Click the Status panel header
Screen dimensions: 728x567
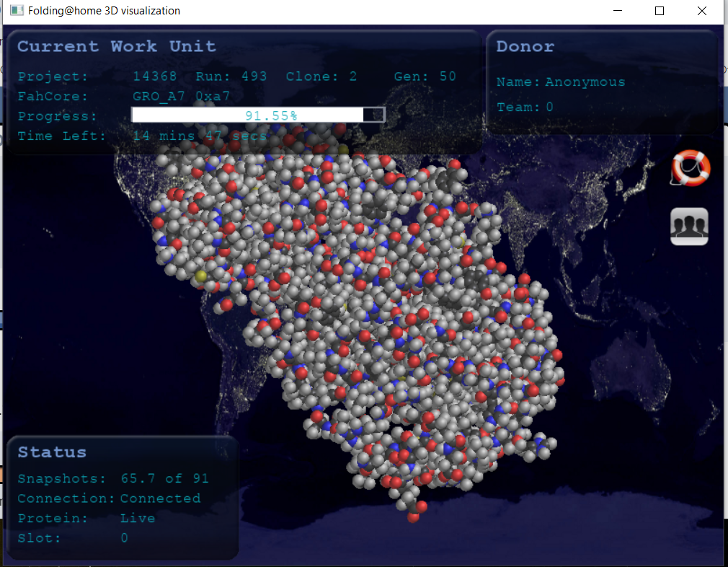coord(51,452)
